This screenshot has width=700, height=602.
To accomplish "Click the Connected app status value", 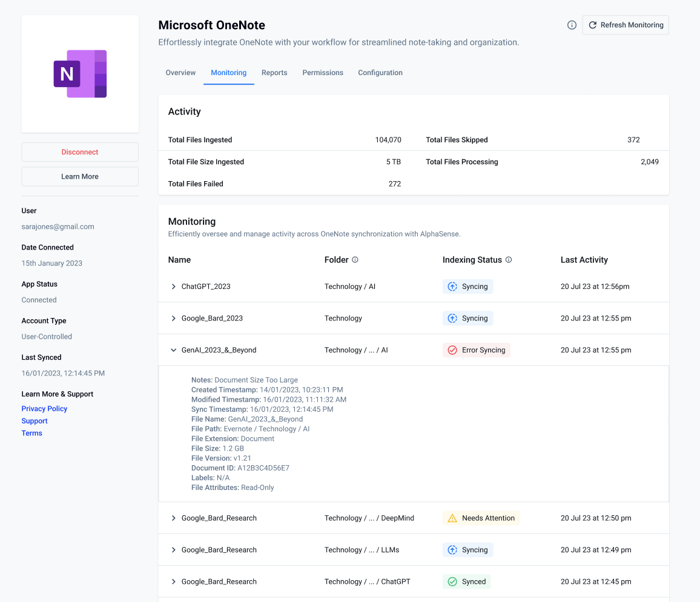I will tap(39, 300).
